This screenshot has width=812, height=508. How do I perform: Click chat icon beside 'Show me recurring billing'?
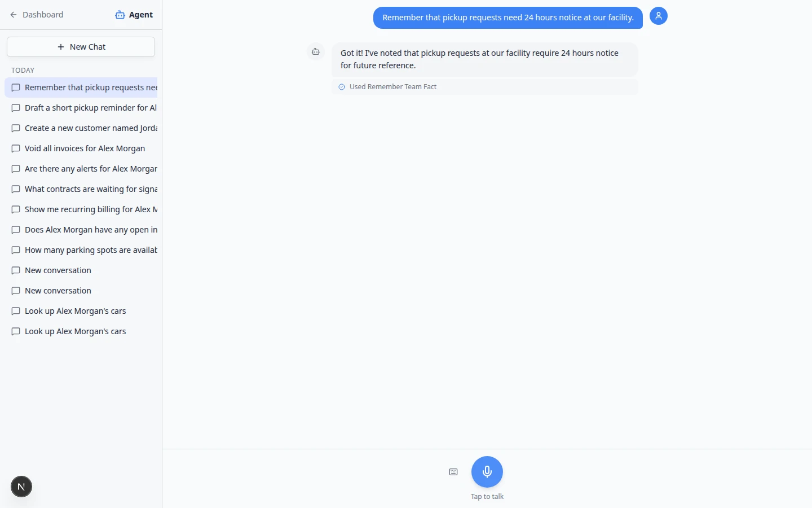(x=16, y=209)
